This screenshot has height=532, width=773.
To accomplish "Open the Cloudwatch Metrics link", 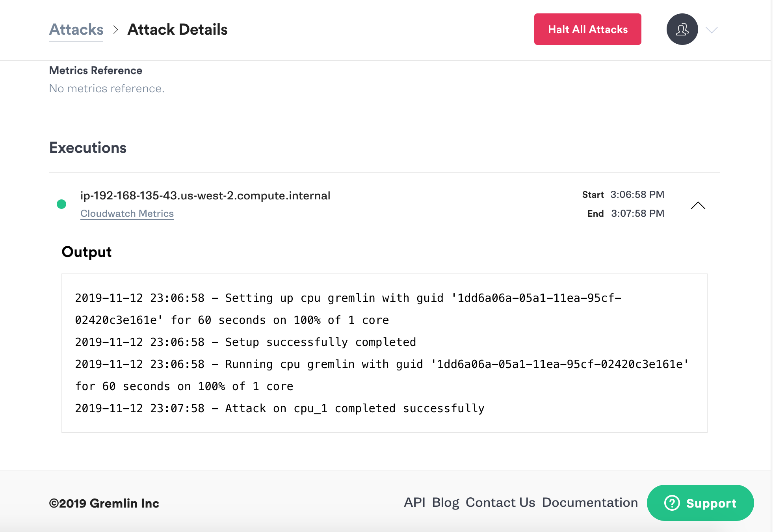I will tap(127, 213).
